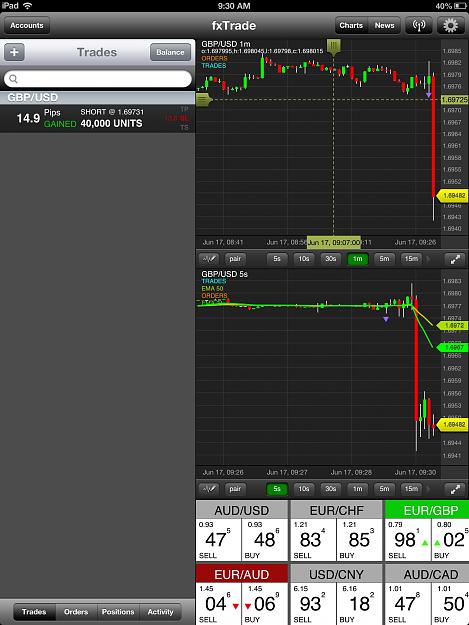Open drawing tools on GBP/USD 5s chart
This screenshot has height=625, width=469.
pyautogui.click(x=209, y=489)
